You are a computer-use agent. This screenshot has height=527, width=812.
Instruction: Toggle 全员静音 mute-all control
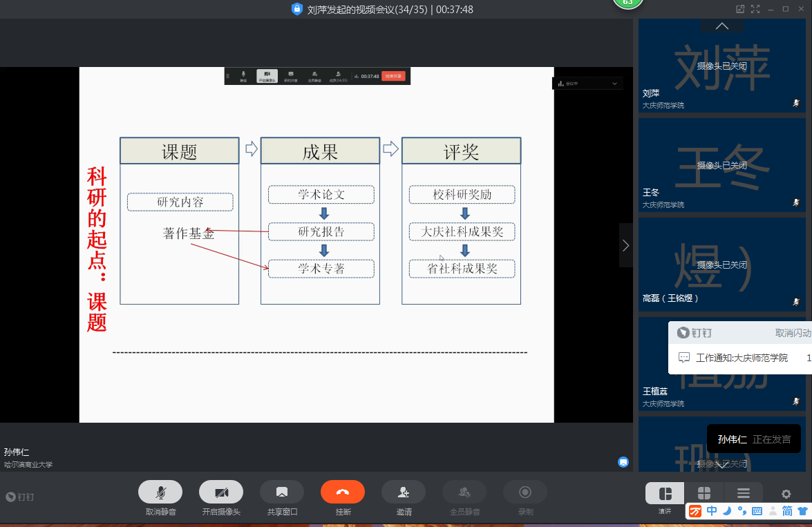point(464,492)
